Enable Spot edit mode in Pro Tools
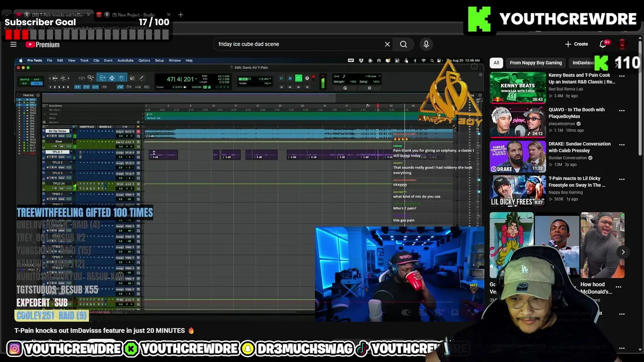 [x=36, y=79]
